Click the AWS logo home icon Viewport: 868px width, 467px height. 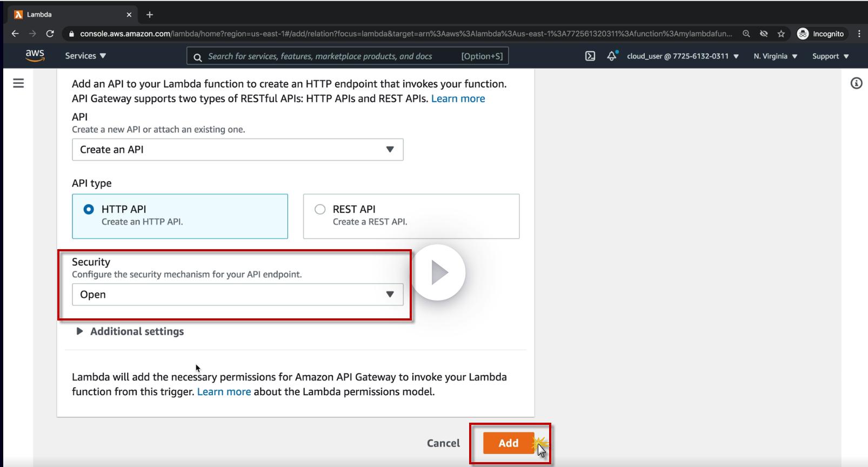coord(35,55)
